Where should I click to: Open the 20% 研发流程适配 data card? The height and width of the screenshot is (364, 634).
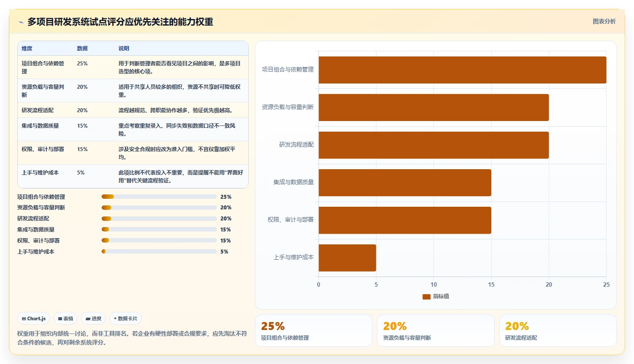pyautogui.click(x=558, y=330)
